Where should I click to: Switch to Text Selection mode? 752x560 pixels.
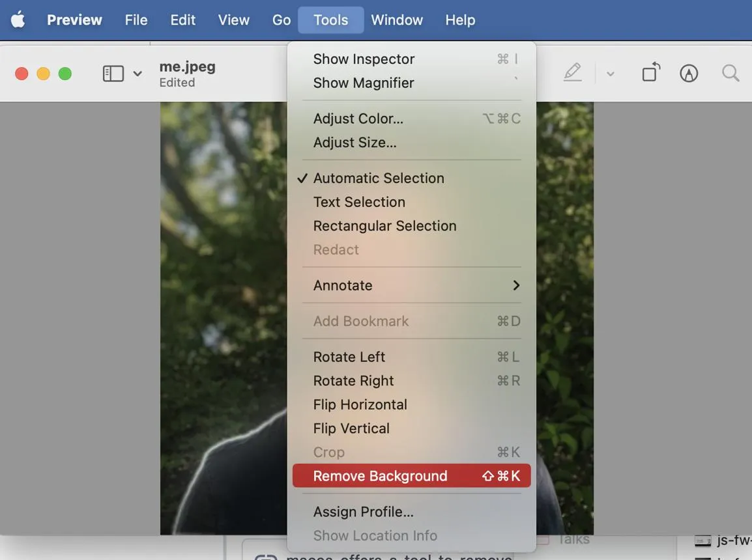pos(411,202)
